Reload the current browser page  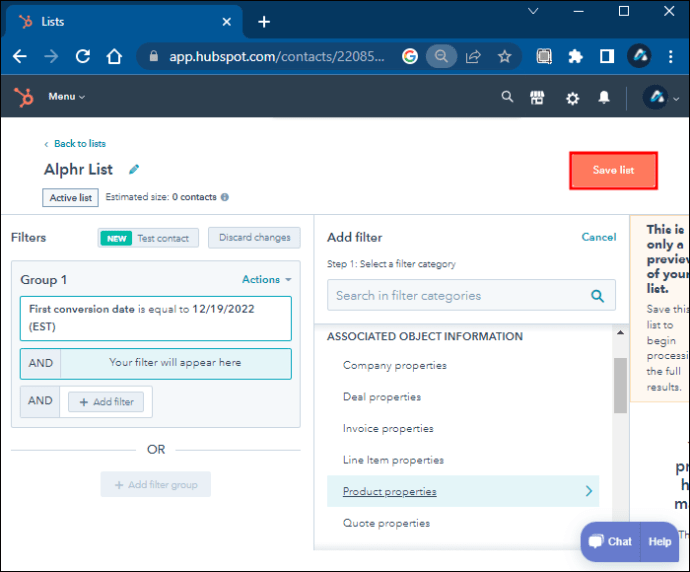(x=83, y=56)
